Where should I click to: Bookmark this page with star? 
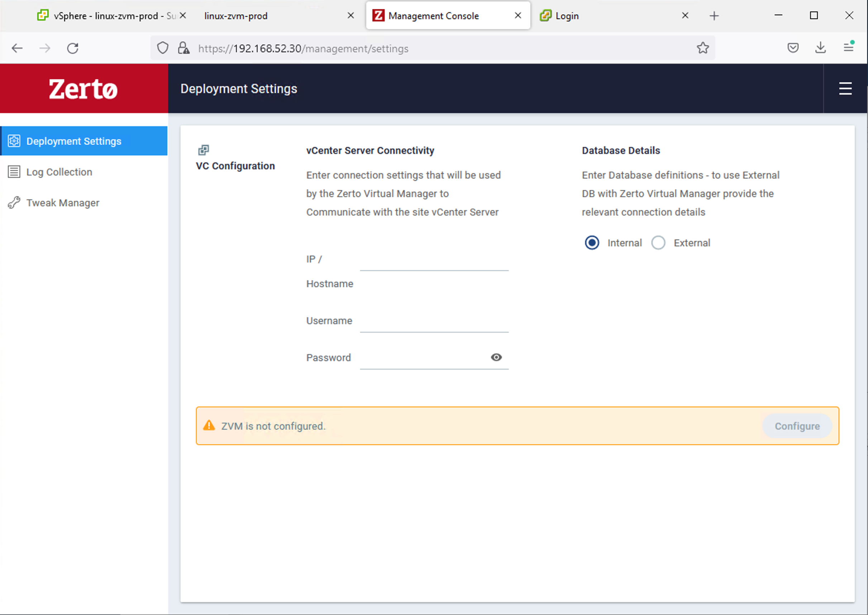[703, 48]
